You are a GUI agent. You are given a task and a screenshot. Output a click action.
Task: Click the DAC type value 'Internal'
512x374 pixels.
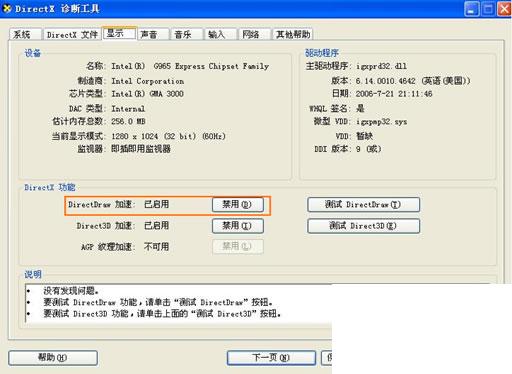(x=128, y=109)
